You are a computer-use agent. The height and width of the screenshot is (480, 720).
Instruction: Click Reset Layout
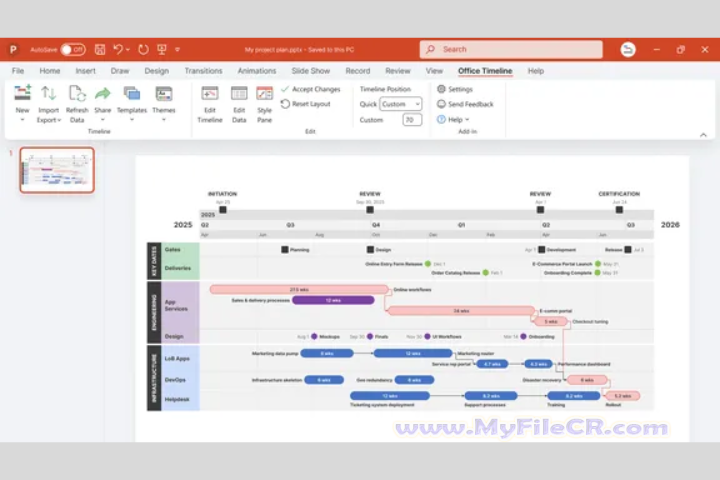tap(306, 104)
